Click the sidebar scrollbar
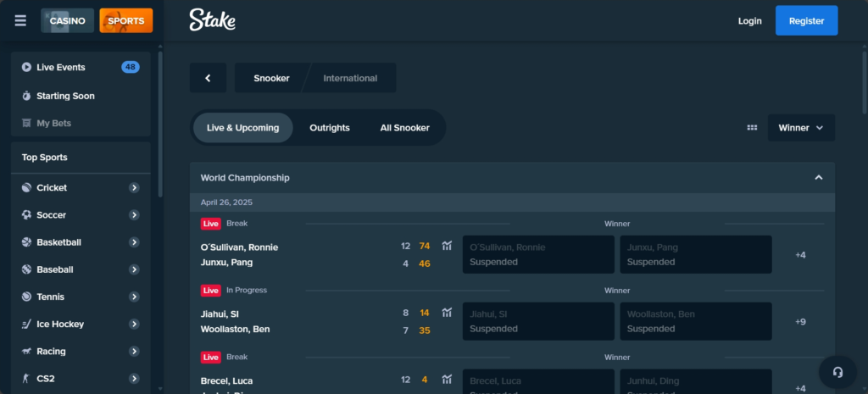 [160, 125]
